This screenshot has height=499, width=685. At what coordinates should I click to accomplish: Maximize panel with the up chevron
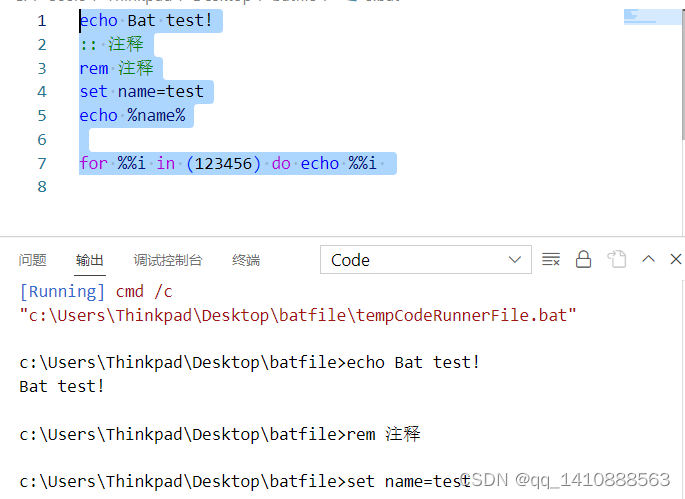[x=648, y=259]
